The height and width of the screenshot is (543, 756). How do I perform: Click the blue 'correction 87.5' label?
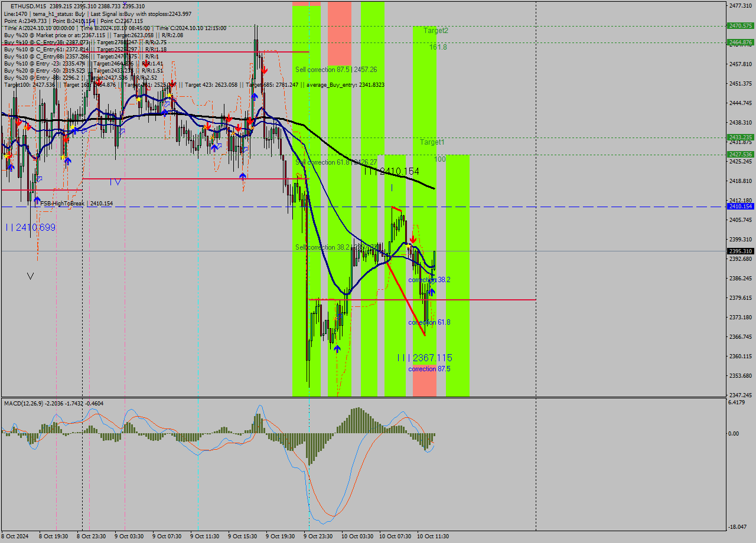[x=429, y=369]
